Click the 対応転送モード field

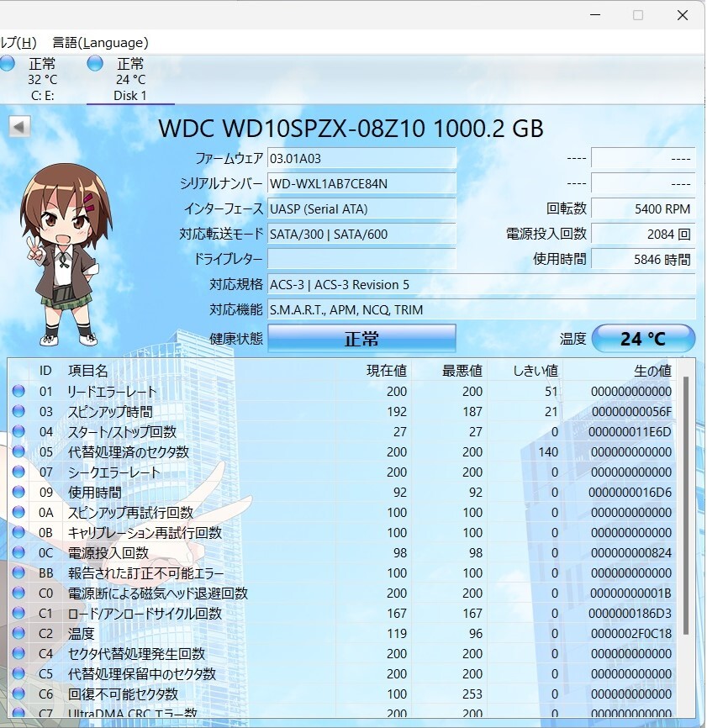point(361,234)
